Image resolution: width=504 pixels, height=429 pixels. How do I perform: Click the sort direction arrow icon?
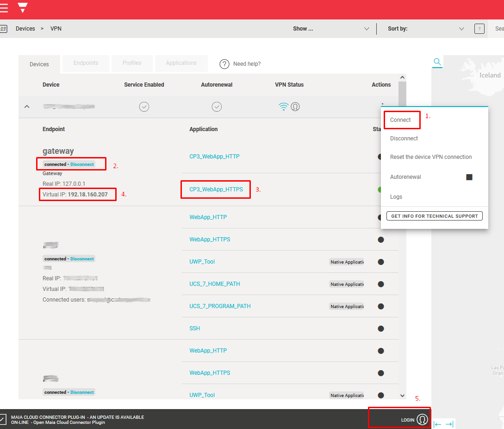point(479,29)
